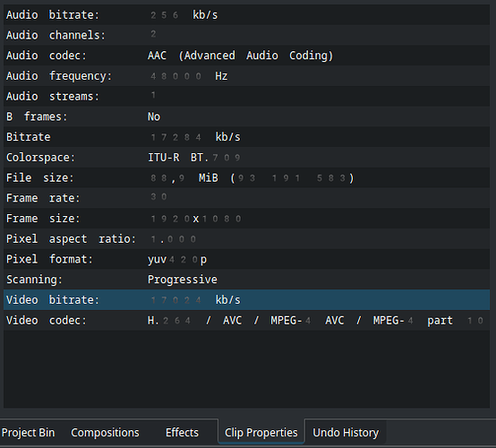The image size is (496, 448).
Task: Switch to the Project Bin tab
Action: coord(28,432)
